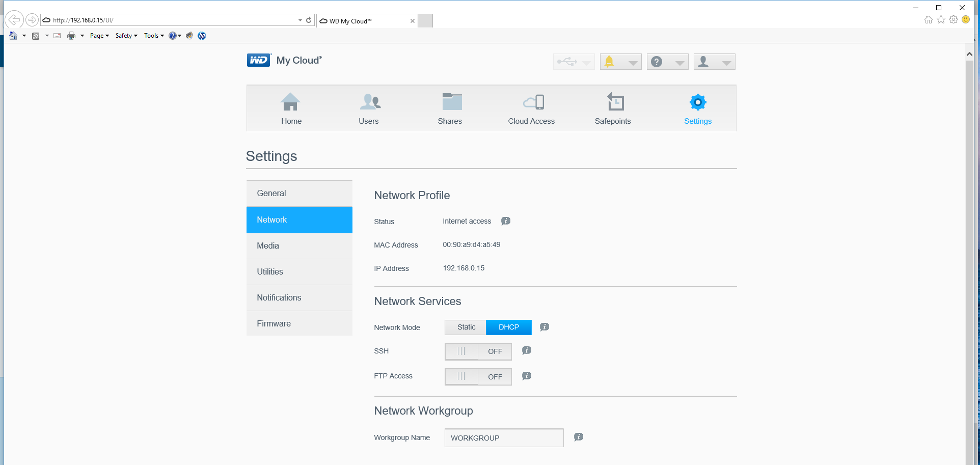Show info icon for SSH
Screen dimensions: 980x465
click(527, 350)
